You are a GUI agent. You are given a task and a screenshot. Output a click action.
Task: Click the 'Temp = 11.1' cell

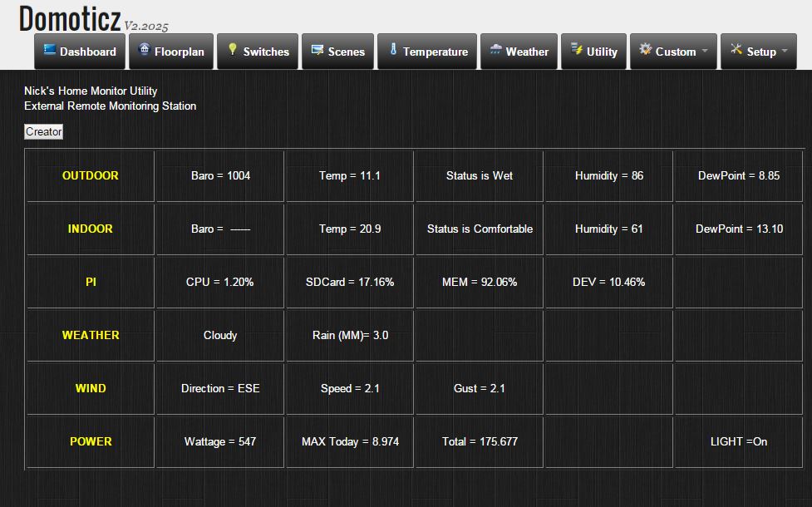[x=350, y=175]
